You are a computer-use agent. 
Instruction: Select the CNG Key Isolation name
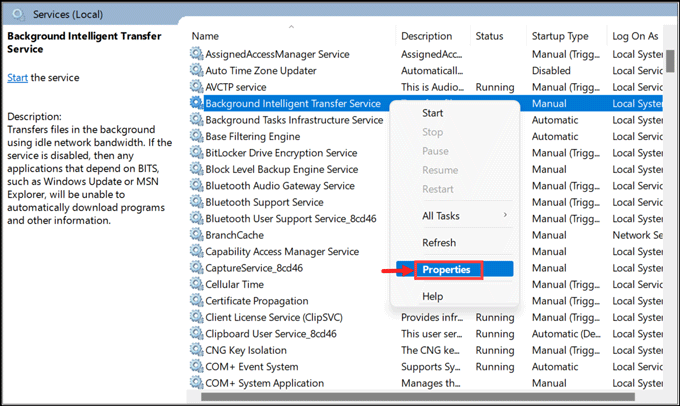coord(246,350)
